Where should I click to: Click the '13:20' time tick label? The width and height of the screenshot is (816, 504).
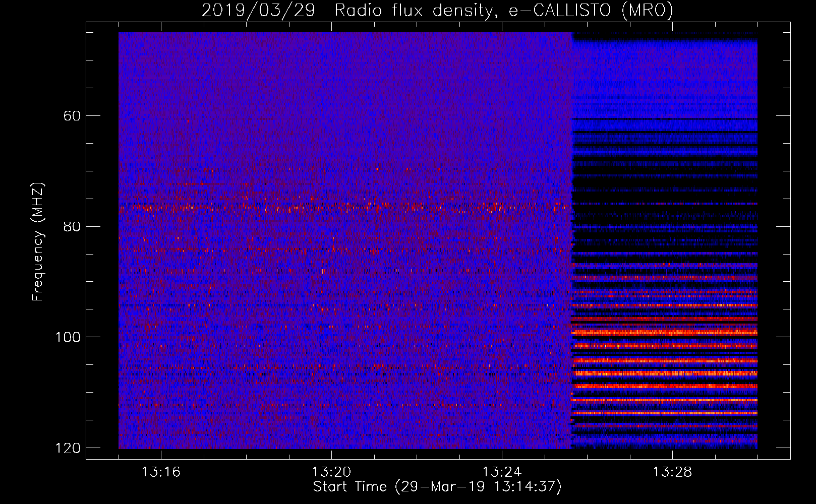tap(331, 472)
